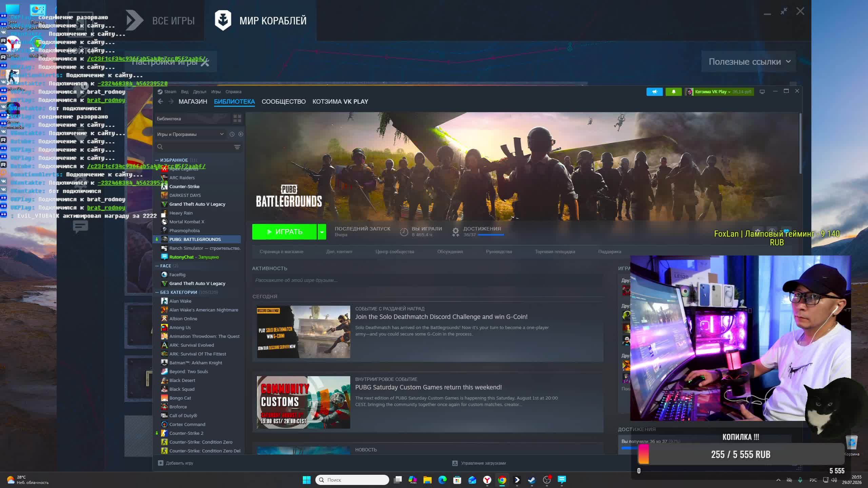Open the Windows Start menu
This screenshot has height=488, width=868.
(x=307, y=480)
